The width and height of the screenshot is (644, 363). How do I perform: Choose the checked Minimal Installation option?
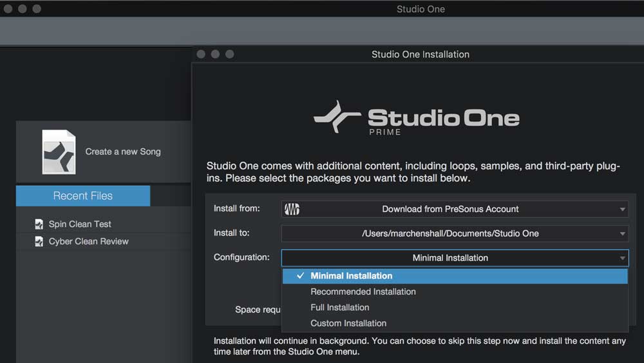pos(351,276)
